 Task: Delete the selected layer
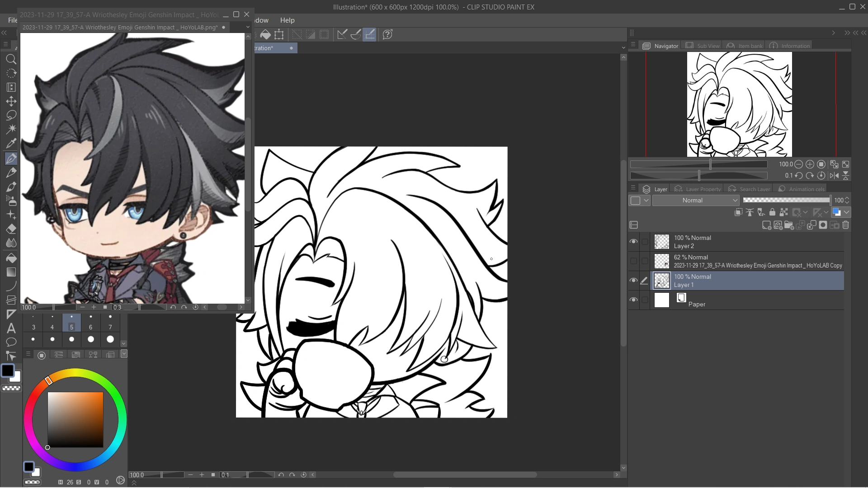tap(846, 225)
